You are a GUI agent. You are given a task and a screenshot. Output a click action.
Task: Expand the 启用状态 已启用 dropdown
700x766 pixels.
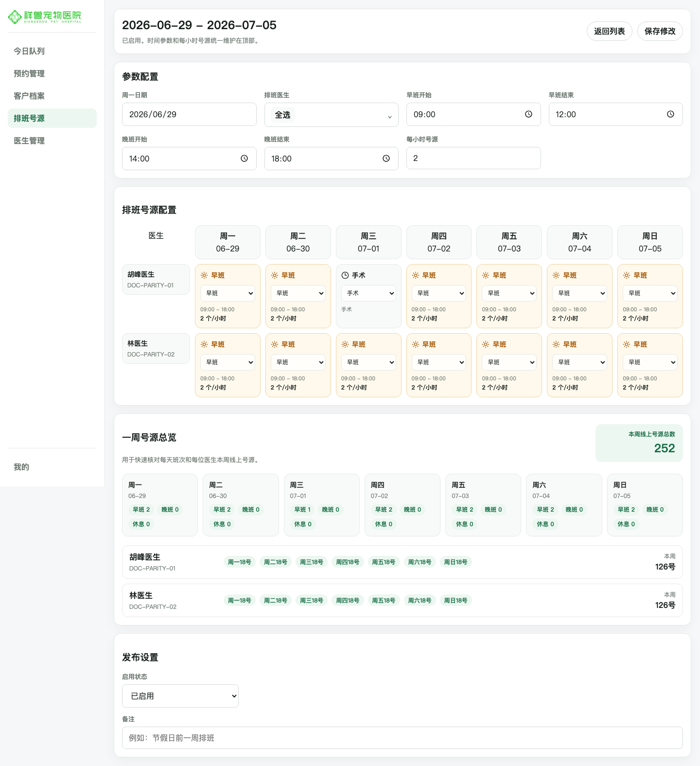(180, 696)
